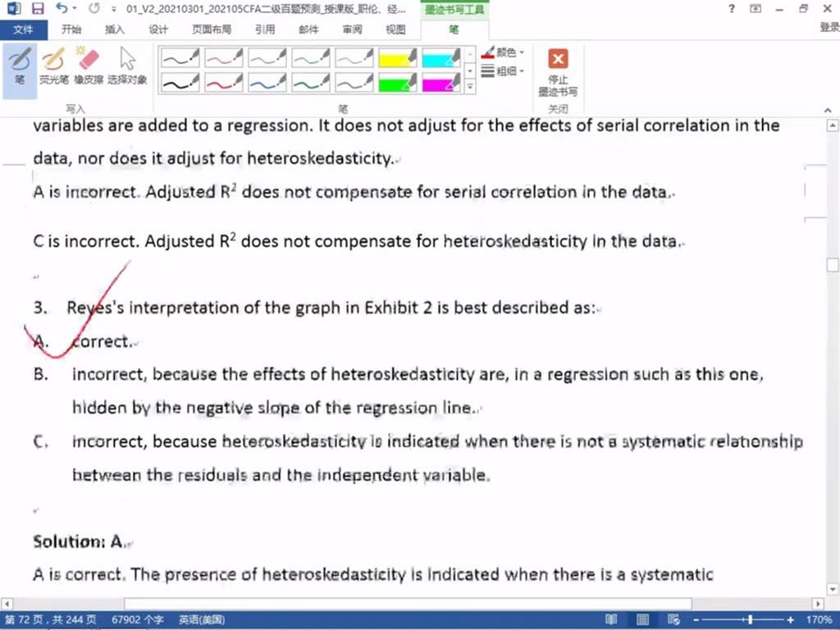Switch to Read Mode view in status bar
Image resolution: width=840 pixels, height=630 pixels.
pos(611,619)
